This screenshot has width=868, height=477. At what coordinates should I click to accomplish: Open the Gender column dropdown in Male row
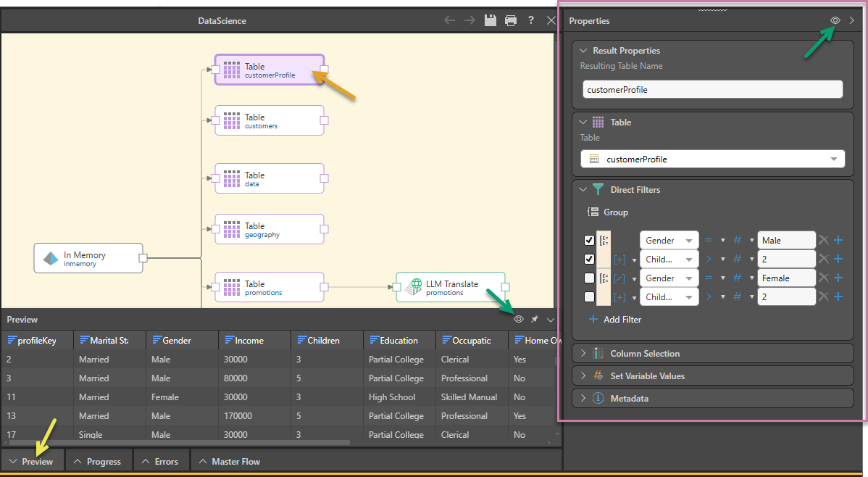coord(669,241)
